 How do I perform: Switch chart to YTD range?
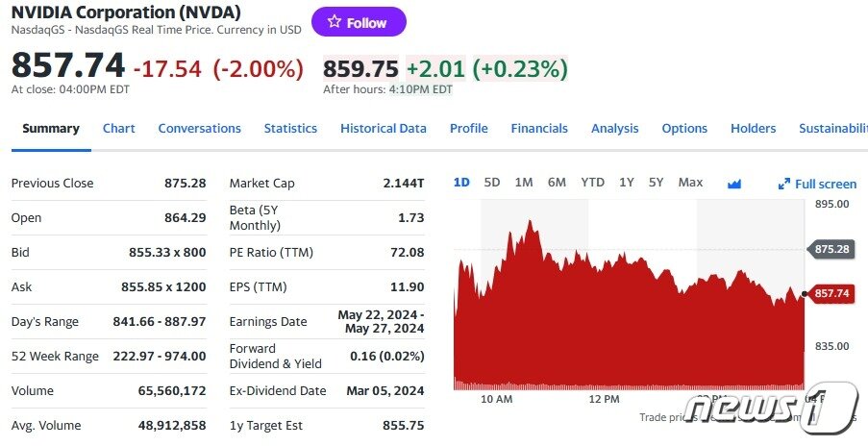[x=592, y=183]
